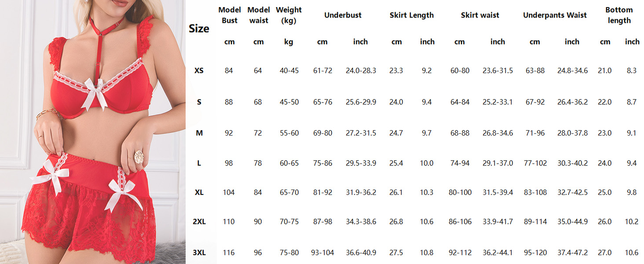Select the 37.4-47.2 underpants waist cell
This screenshot has width=644, height=264.
coord(572,253)
